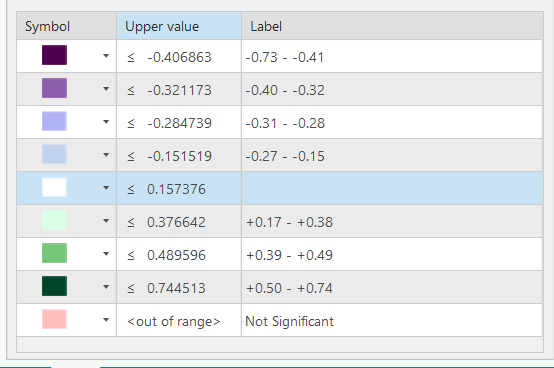This screenshot has width=554, height=368.
Task: Open symbol dropdown for 0.744513 row
Action: [106, 287]
